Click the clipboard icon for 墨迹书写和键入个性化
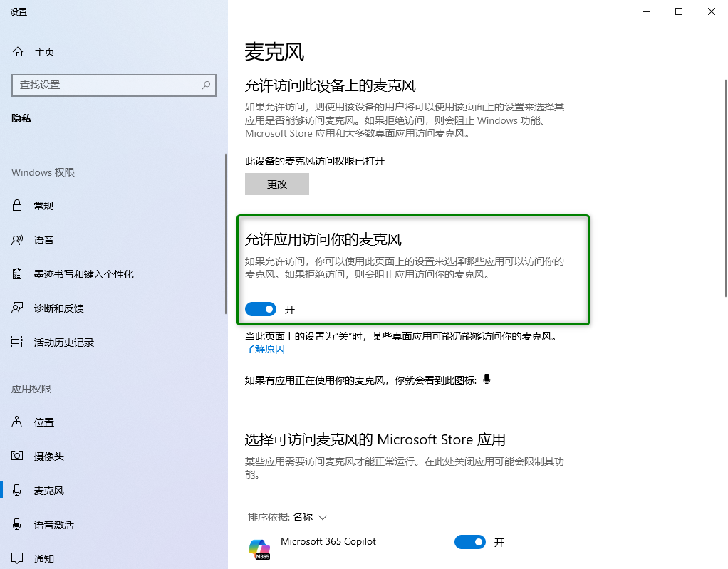 pos(17,274)
